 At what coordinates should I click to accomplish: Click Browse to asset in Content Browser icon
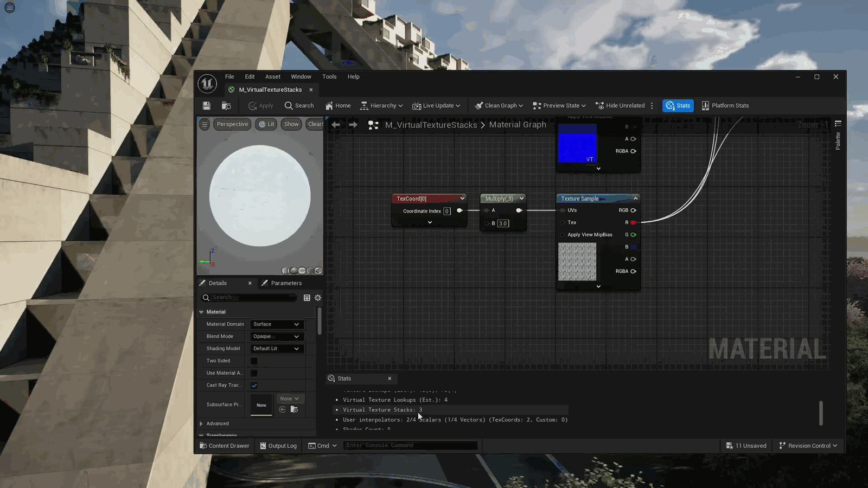click(226, 106)
